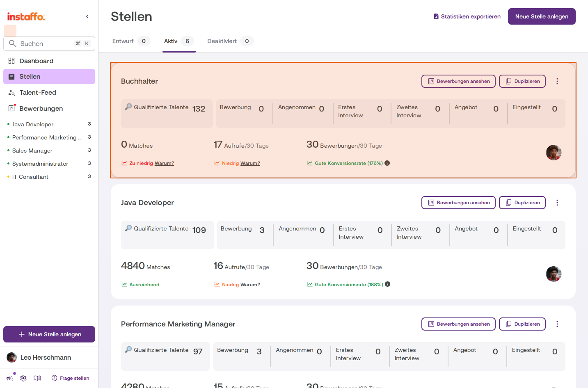
Task: Open the announcements megaphone icon
Action: [x=10, y=378]
